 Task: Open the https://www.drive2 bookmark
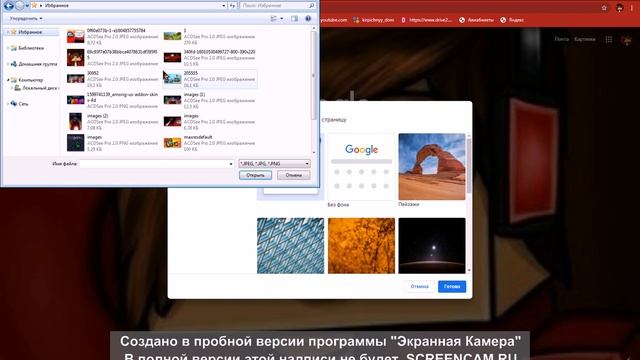tap(426, 20)
